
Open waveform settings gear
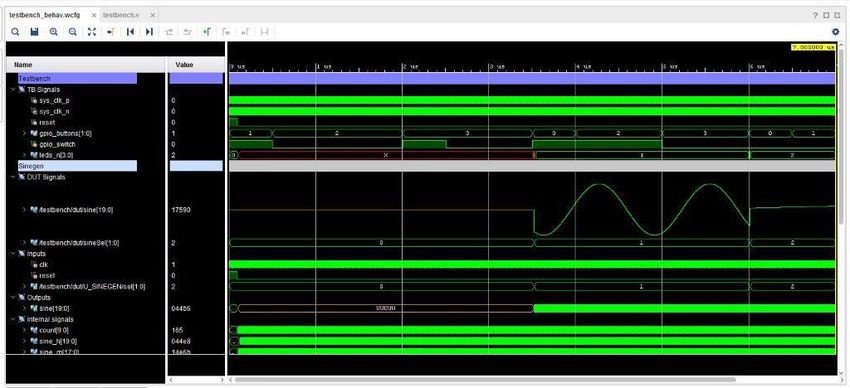pos(835,32)
